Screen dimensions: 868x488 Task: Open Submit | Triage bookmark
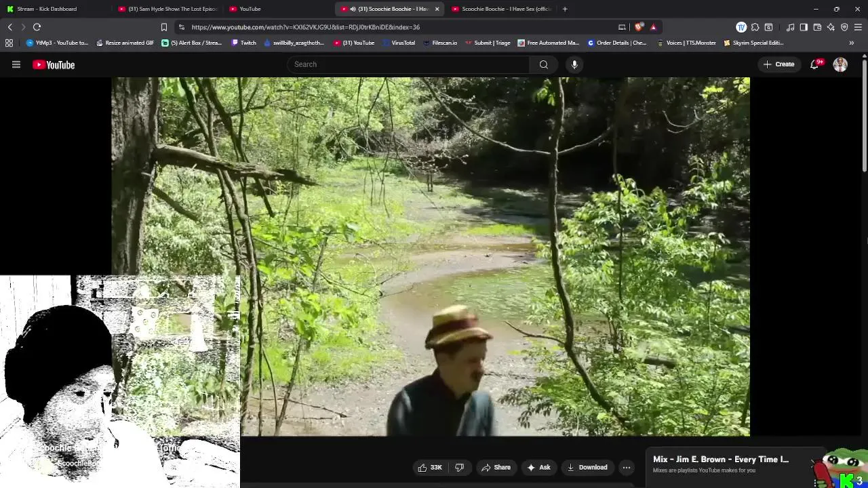(488, 43)
